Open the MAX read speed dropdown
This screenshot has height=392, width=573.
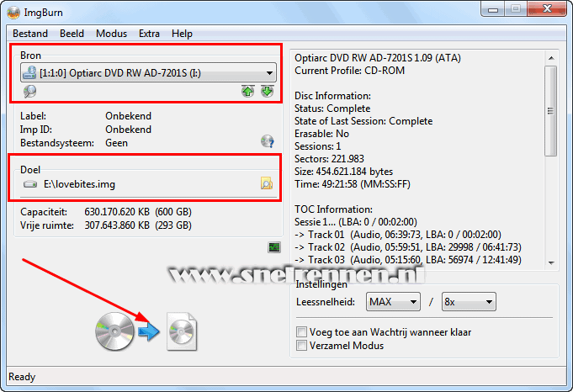(393, 302)
